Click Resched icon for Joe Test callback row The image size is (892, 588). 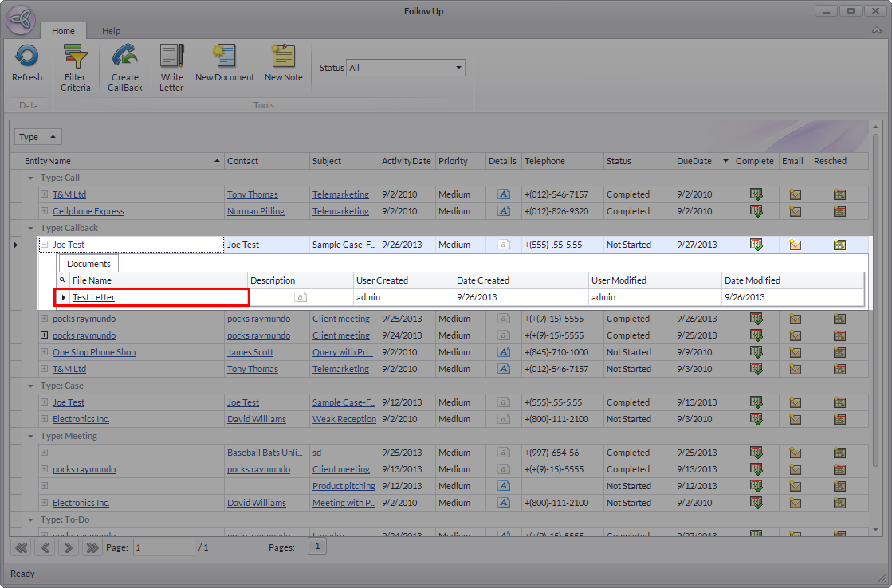(x=839, y=245)
